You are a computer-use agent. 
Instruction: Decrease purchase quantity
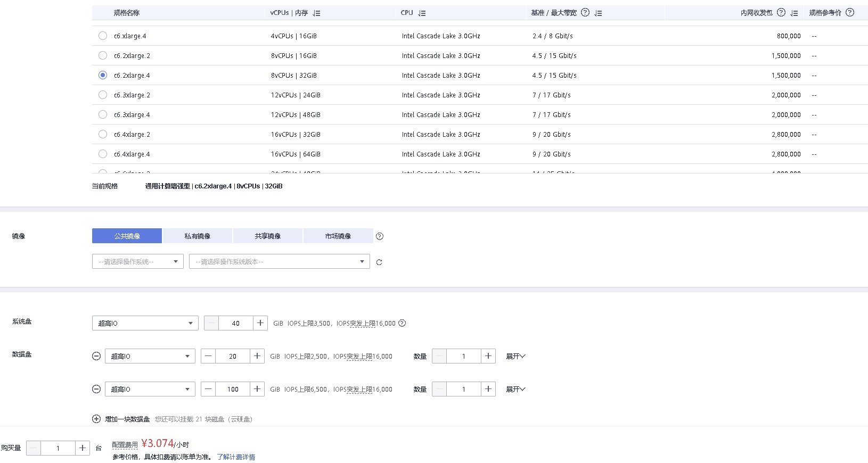(34, 448)
